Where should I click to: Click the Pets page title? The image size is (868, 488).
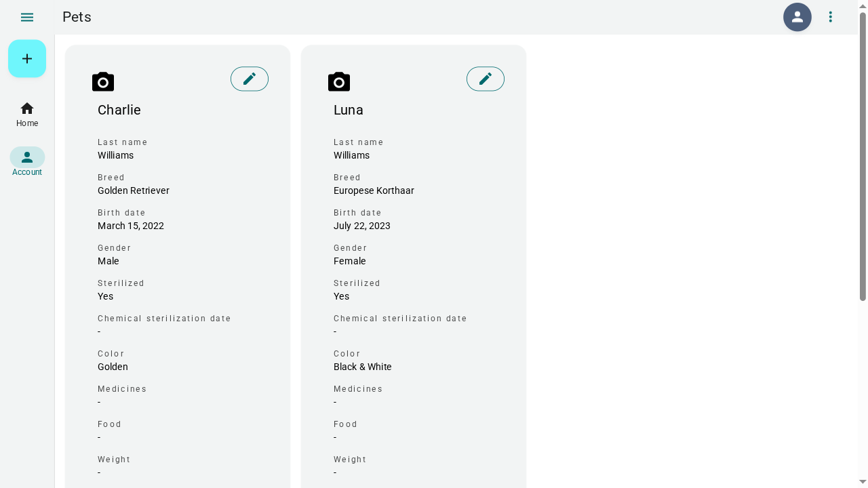point(77,17)
